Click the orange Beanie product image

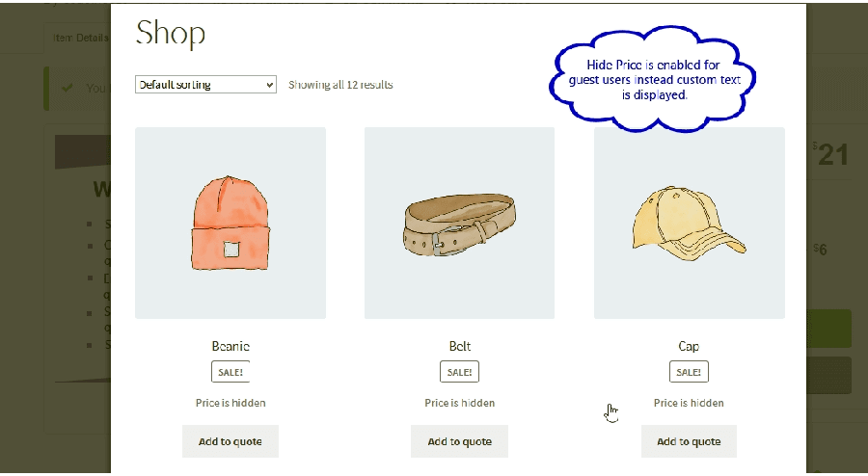231,223
